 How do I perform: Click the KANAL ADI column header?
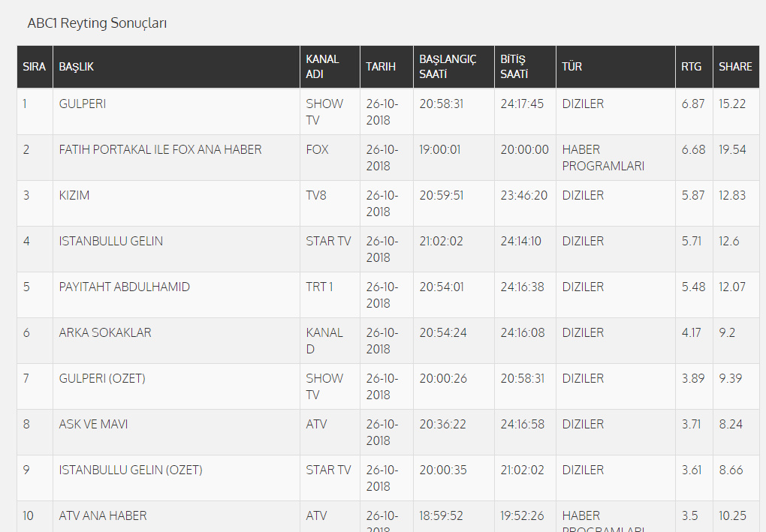tap(323, 67)
